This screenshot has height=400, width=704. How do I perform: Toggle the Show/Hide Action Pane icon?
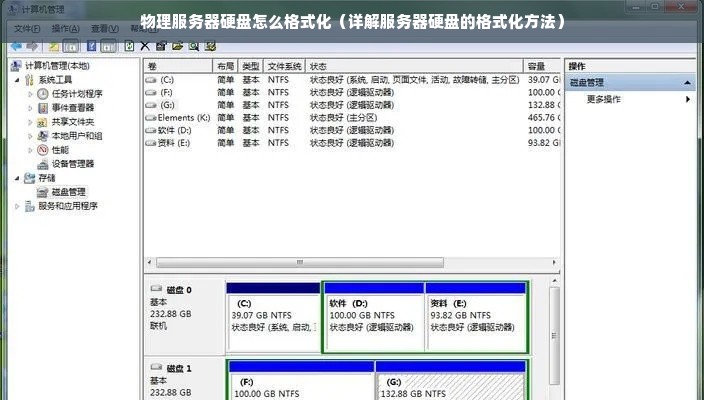pyautogui.click(x=108, y=46)
